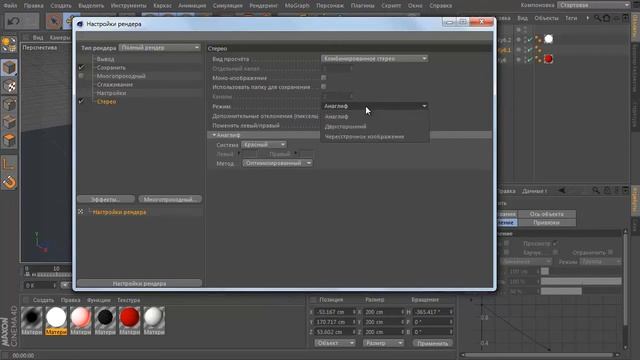Select the texture mode checkered cube icon
Viewport: 640px width, 360px height.
[9, 86]
